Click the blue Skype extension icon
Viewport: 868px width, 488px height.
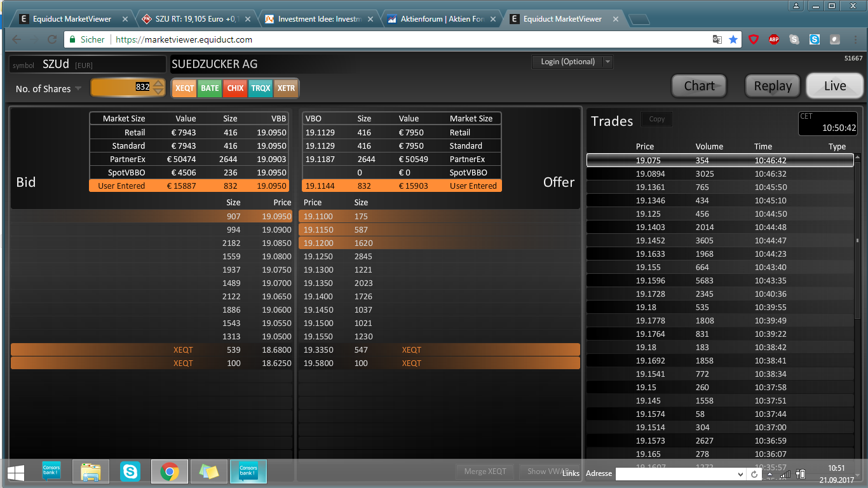pyautogui.click(x=815, y=39)
